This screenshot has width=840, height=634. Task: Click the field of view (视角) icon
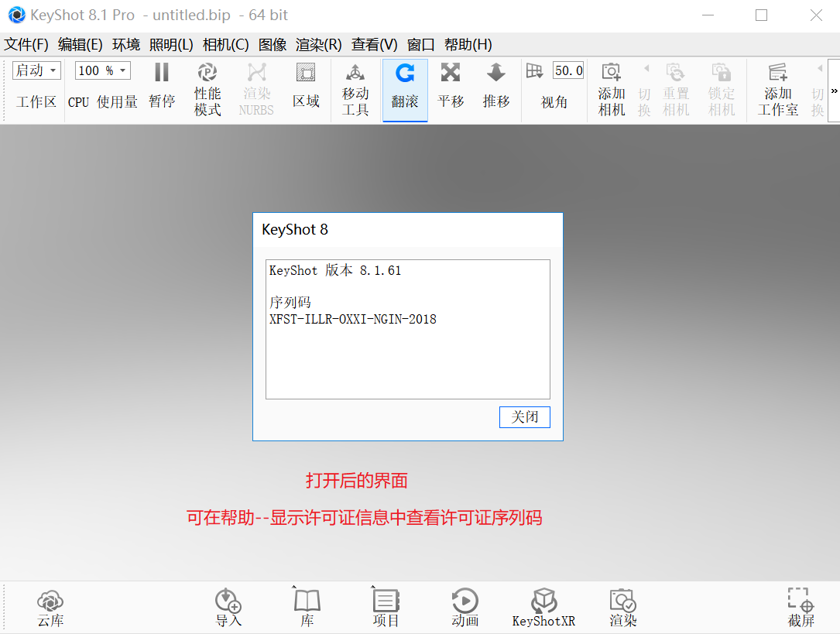534,70
